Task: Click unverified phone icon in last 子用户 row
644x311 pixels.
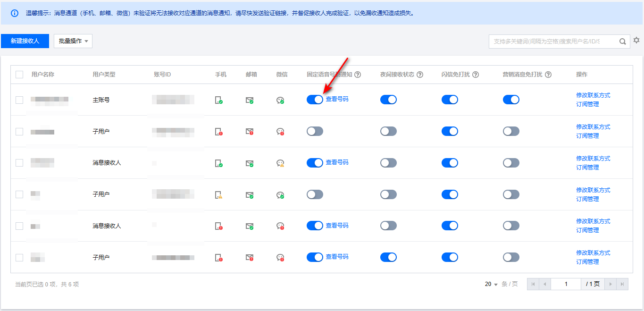Action: point(218,258)
